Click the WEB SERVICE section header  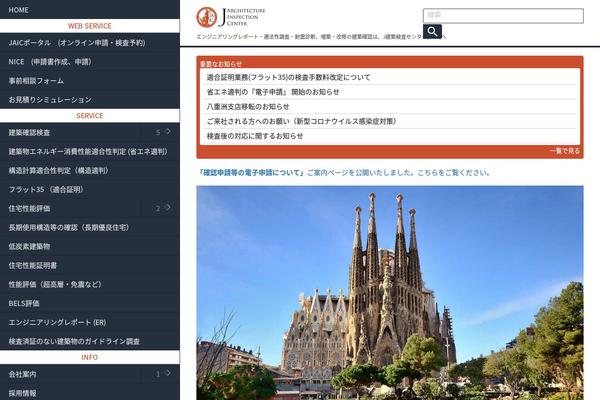click(x=90, y=26)
